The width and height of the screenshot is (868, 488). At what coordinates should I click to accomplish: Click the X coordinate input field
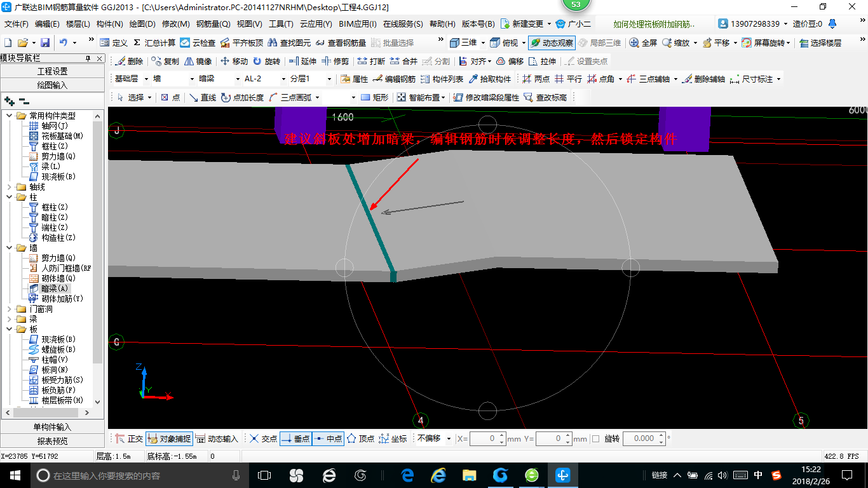coord(487,438)
